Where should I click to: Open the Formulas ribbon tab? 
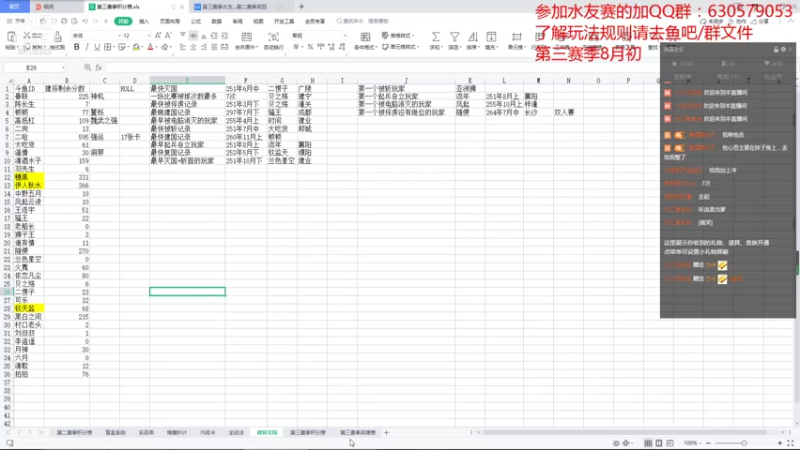[196, 21]
